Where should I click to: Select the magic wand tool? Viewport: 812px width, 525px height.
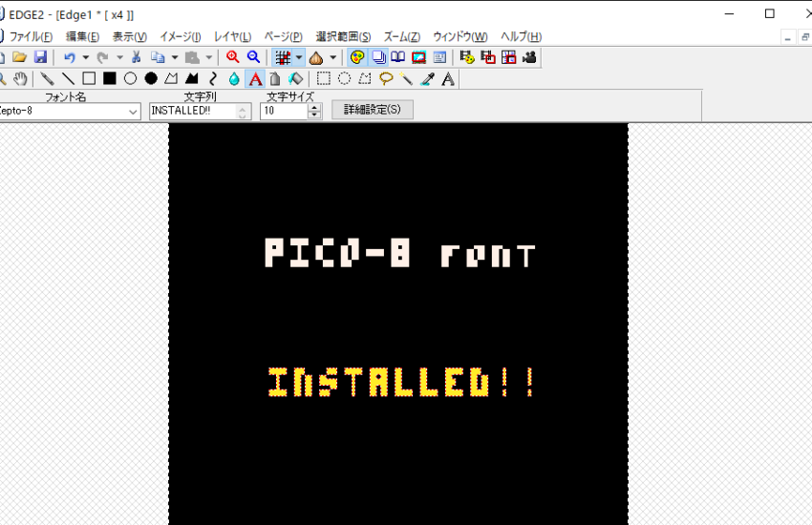coord(407,78)
